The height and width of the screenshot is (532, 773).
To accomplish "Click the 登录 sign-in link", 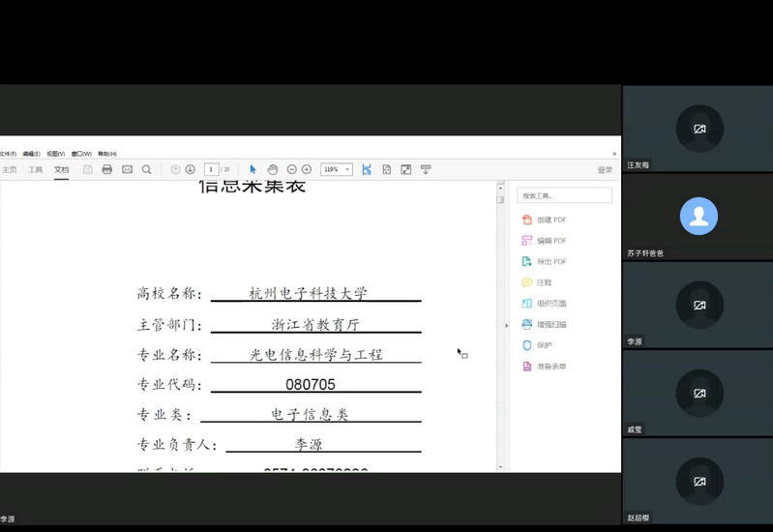I will (605, 169).
